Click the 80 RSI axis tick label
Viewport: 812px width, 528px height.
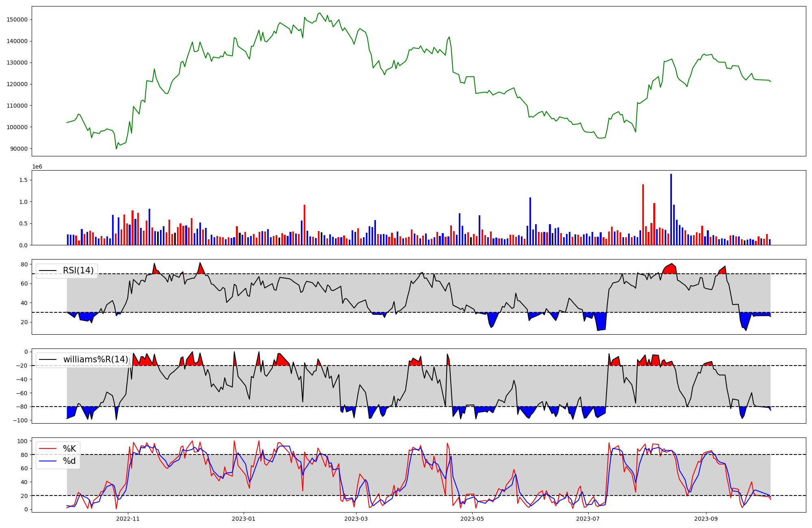pyautogui.click(x=24, y=264)
